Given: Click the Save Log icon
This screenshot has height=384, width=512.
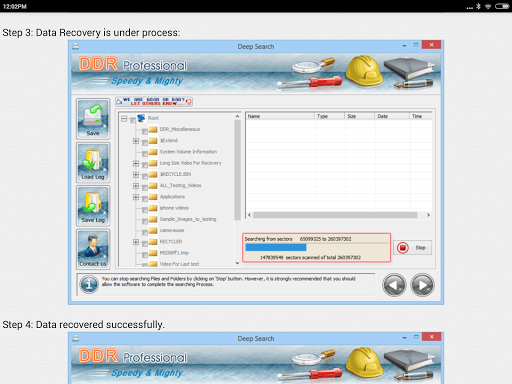Looking at the screenshot, I should (93, 206).
